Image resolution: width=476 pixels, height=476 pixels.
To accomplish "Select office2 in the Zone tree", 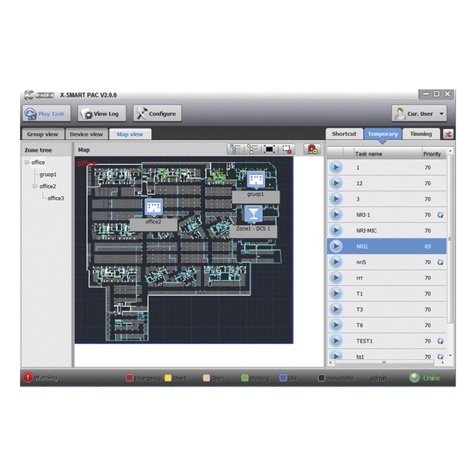I will (x=48, y=186).
